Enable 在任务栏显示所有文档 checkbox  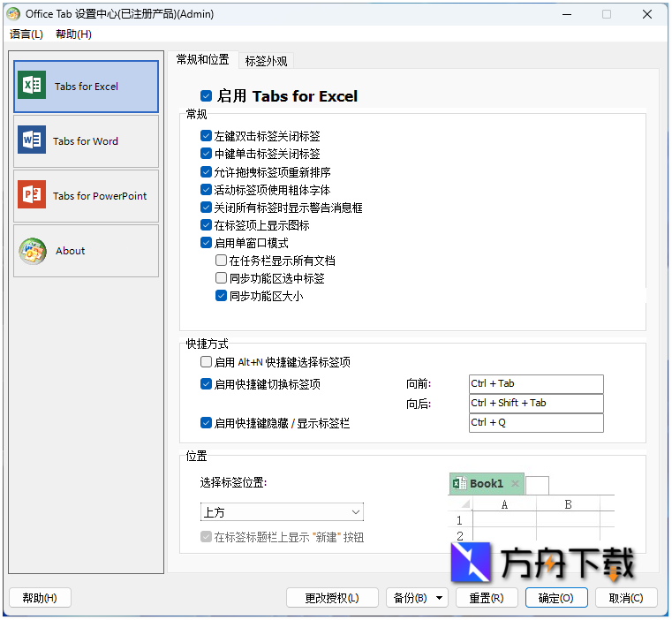coord(221,261)
